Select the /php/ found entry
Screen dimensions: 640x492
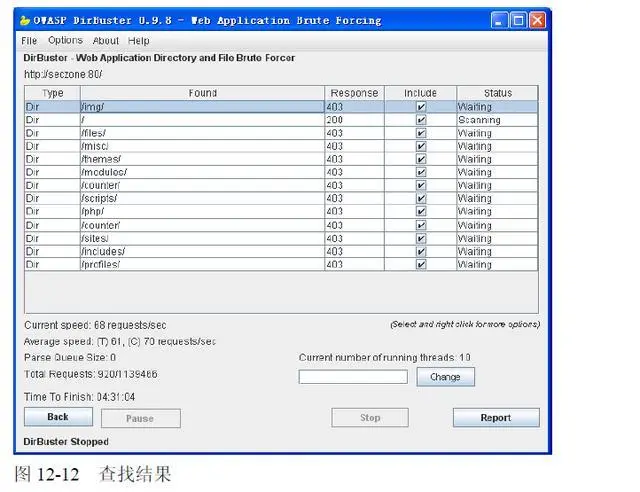[202, 211]
